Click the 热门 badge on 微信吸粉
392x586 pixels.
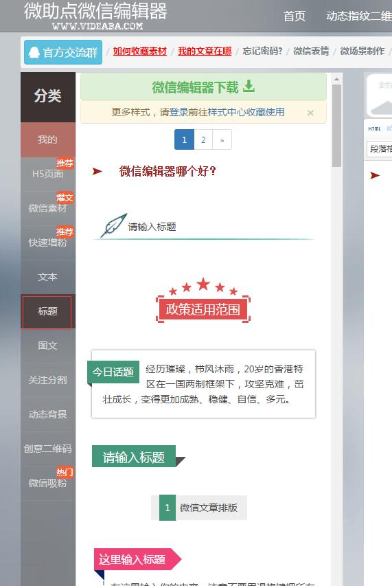(65, 472)
